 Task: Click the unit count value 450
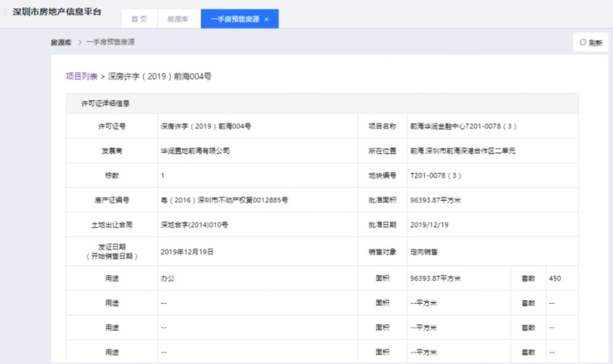coord(554,278)
